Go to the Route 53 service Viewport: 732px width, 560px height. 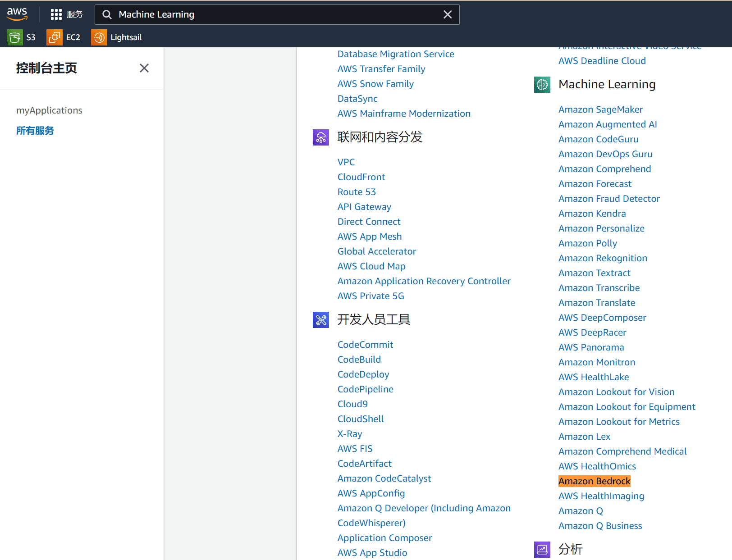(357, 192)
